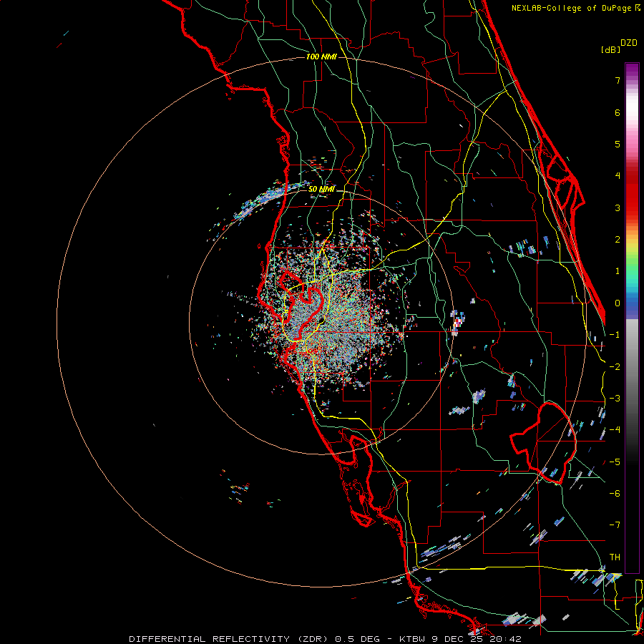Click the ZDR color scale bar

click(632, 318)
